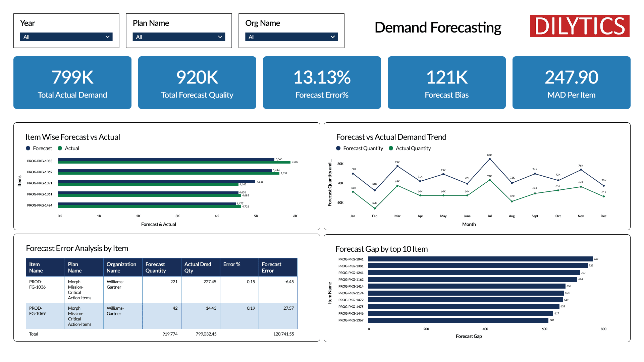Click the PROG-PKG-1041 forecast gap bar
The width and height of the screenshot is (644, 362).
coord(480,259)
